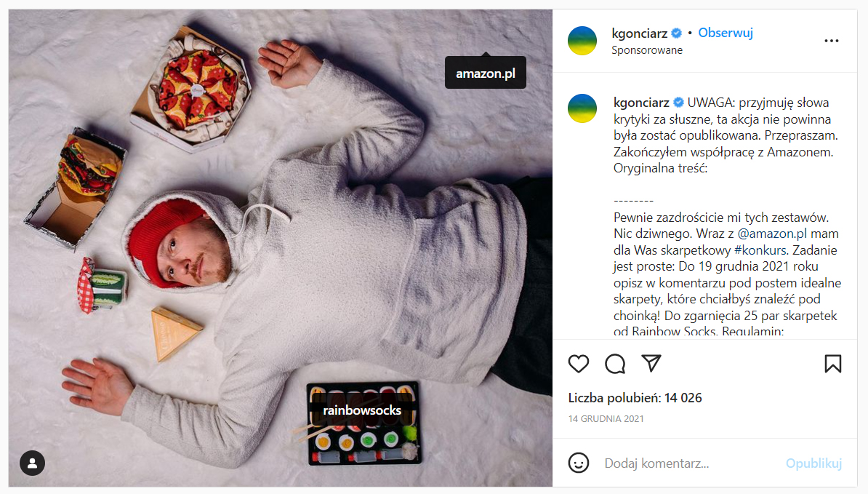
Task: Click the Obserwuj follow link
Action: click(x=726, y=33)
